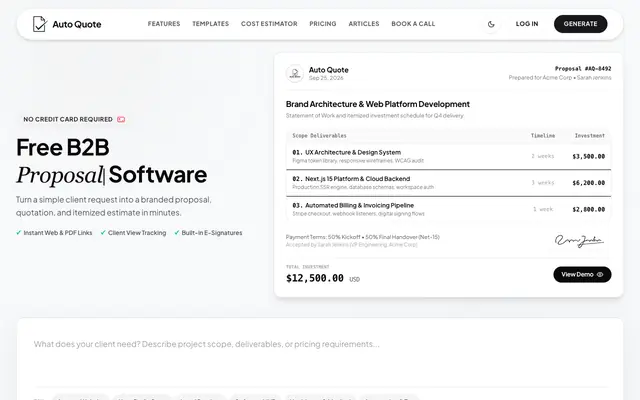Click the 2 weeks timeline value
The image size is (640, 400).
pos(542,156)
